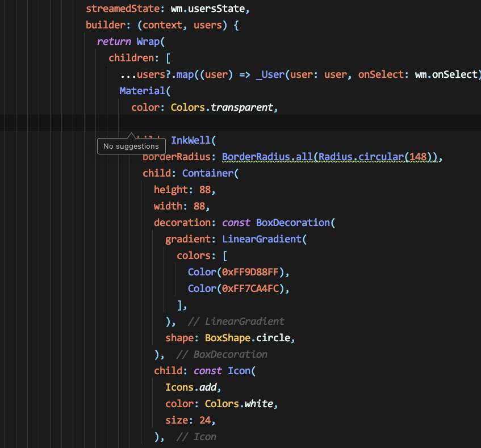Click the InkWell constructor name
This screenshot has height=448, width=481.
[193, 140]
